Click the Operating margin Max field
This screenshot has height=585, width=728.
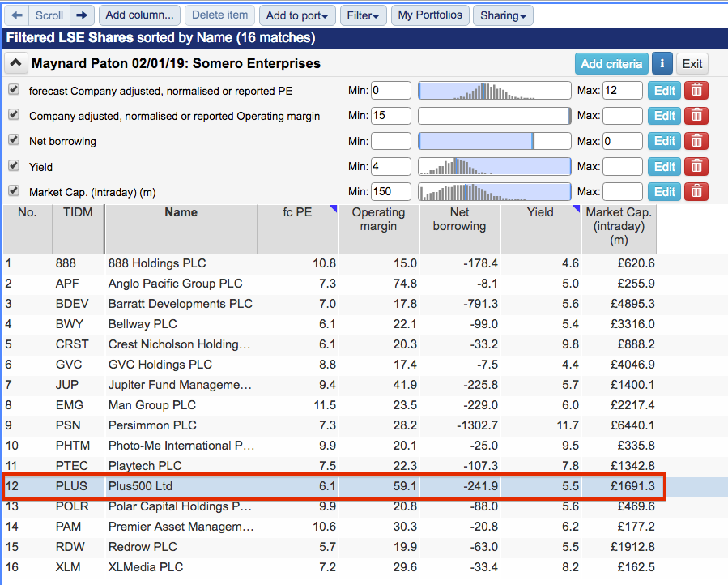pyautogui.click(x=622, y=116)
